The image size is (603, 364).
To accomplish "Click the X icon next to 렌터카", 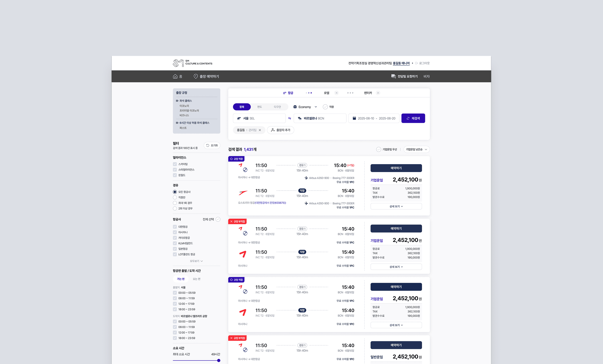I will pyautogui.click(x=378, y=93).
